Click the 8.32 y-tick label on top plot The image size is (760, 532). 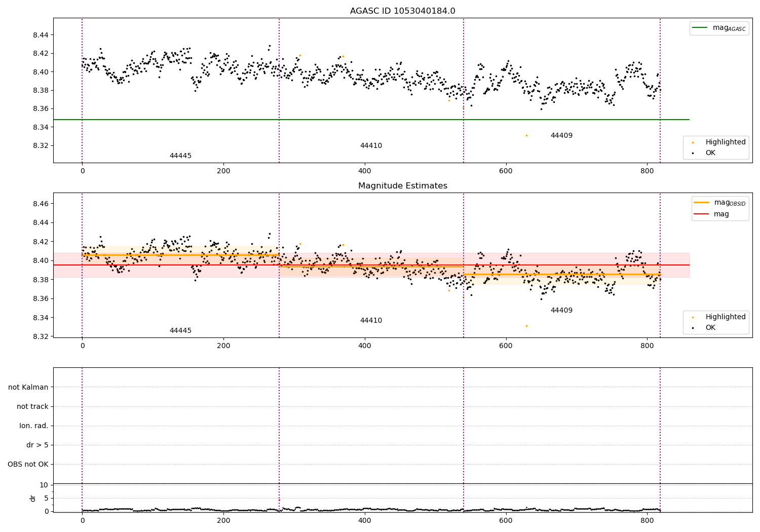[41, 146]
